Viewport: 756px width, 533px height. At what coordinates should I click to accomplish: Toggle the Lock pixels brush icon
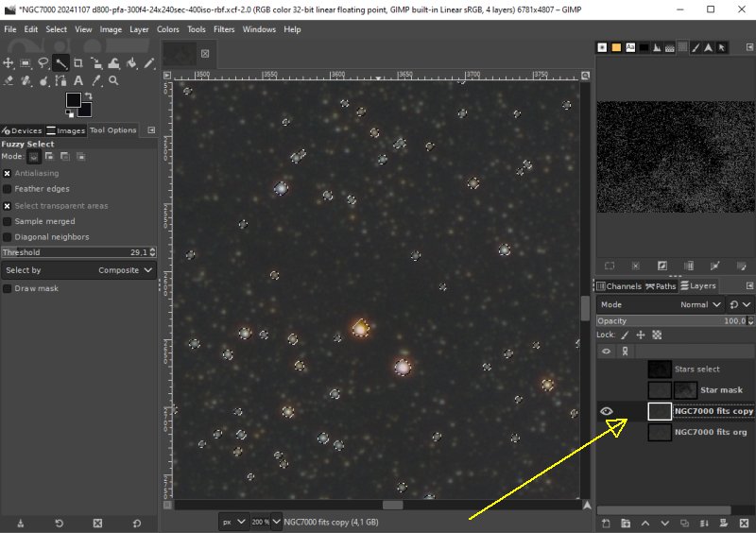tap(625, 335)
